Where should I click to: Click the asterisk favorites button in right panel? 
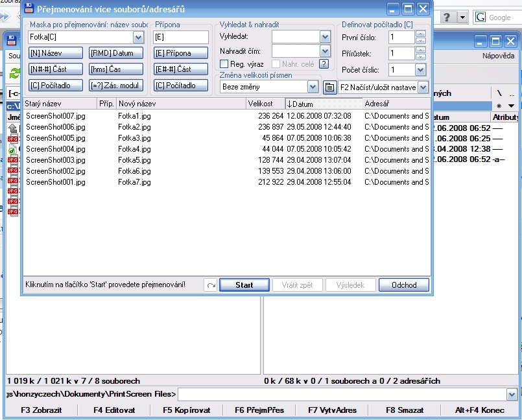tap(499, 106)
